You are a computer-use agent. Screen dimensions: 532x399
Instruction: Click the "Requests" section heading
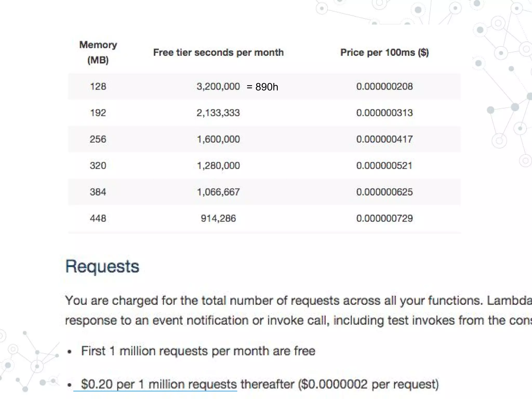pyautogui.click(x=102, y=267)
